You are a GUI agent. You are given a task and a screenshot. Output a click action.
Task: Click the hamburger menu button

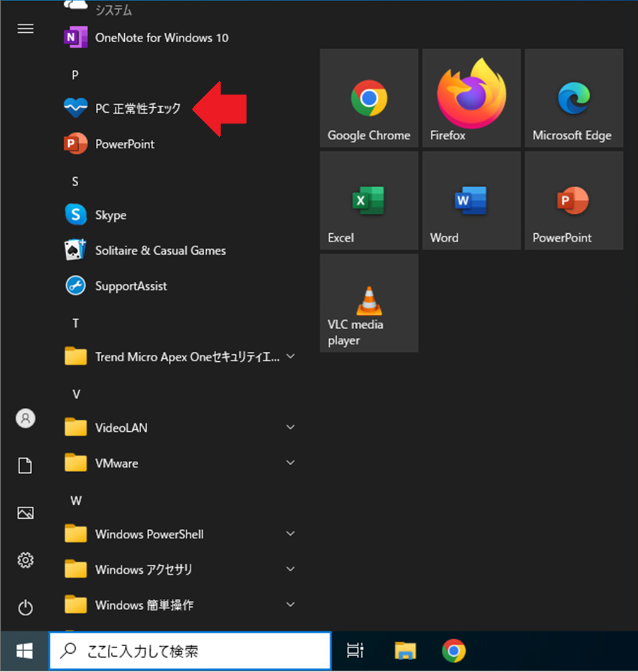pyautogui.click(x=25, y=29)
